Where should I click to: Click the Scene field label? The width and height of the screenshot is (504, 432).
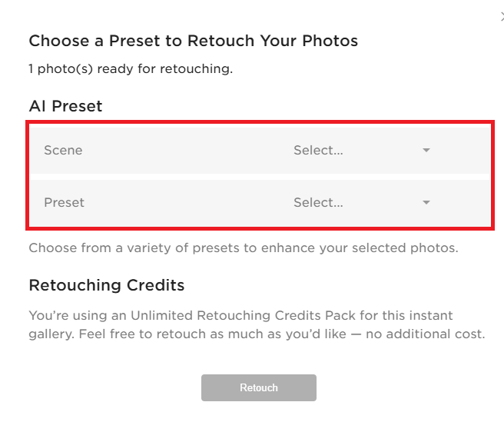point(63,150)
